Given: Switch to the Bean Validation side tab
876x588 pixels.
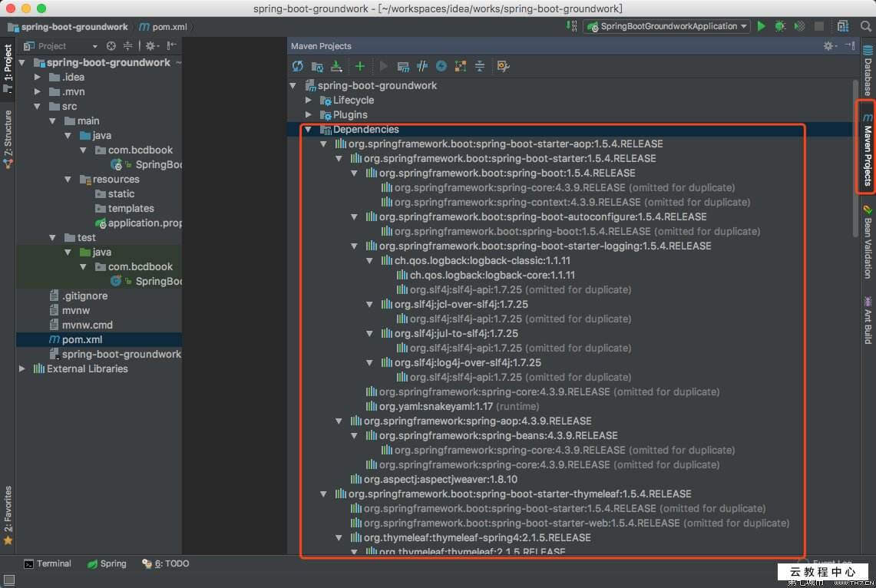Looking at the screenshot, I should pyautogui.click(x=868, y=242).
